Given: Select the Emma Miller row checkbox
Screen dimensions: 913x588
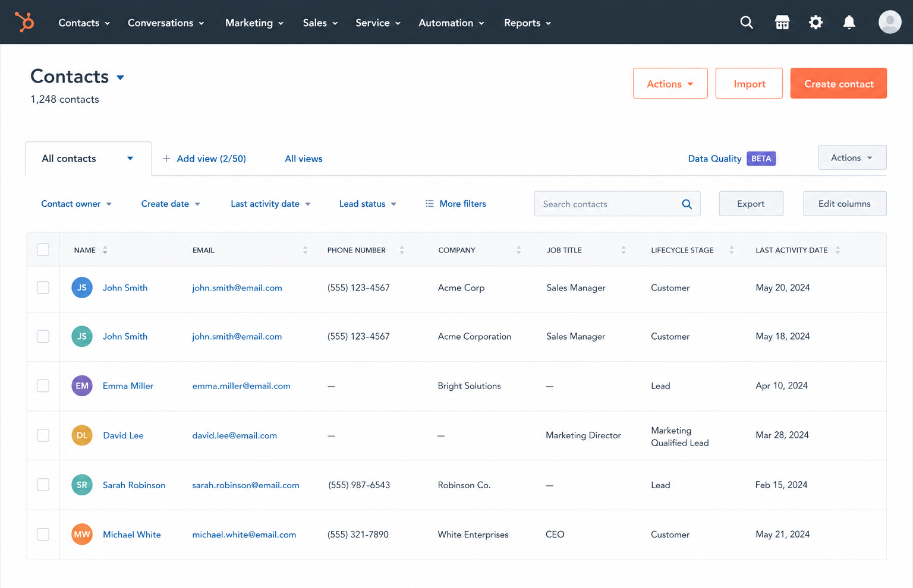Looking at the screenshot, I should point(43,386).
